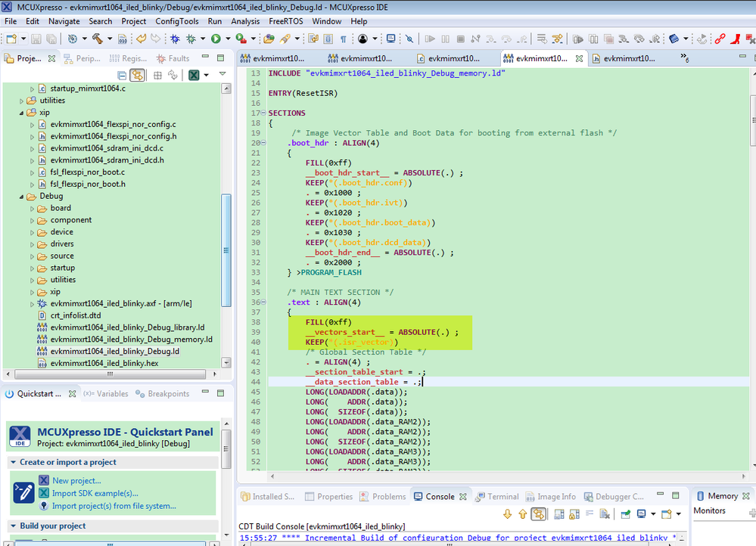Toggle show whitespace characters pilcrow icon
Image resolution: width=756 pixels, height=546 pixels.
343,39
